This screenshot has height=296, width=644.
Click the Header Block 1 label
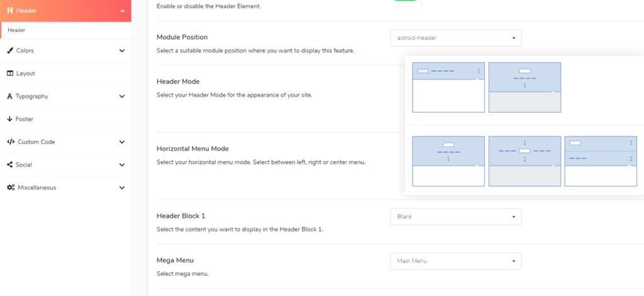pos(179,216)
